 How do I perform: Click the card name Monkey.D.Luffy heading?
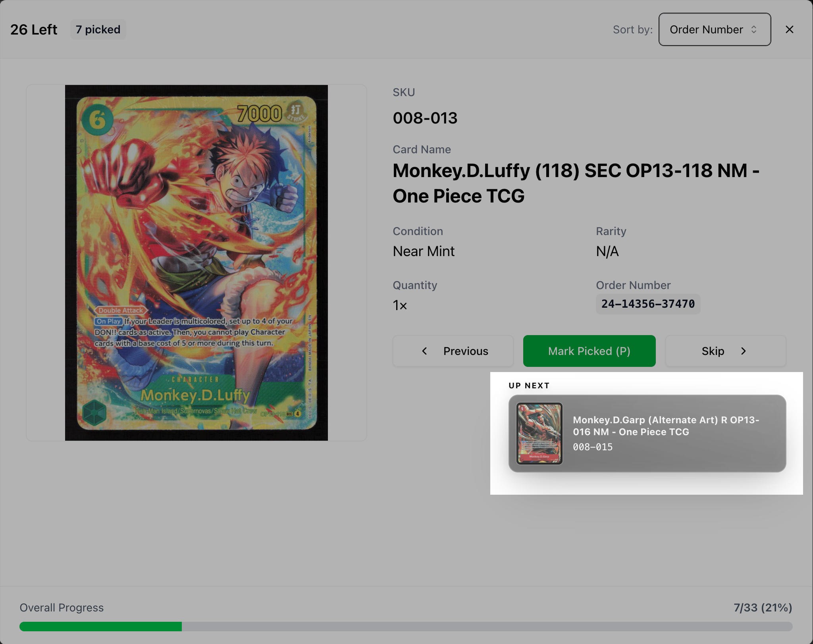(x=576, y=183)
